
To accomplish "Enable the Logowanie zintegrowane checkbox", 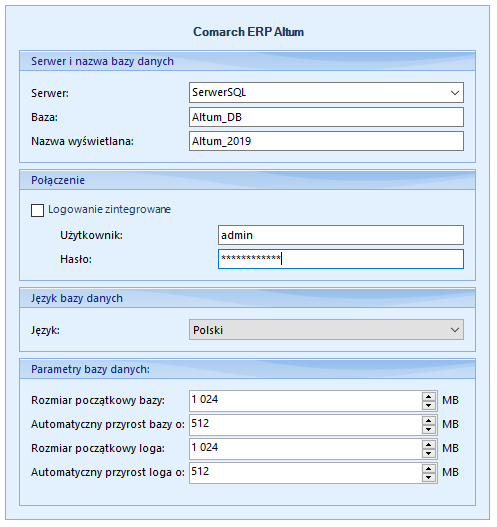I will [x=37, y=210].
